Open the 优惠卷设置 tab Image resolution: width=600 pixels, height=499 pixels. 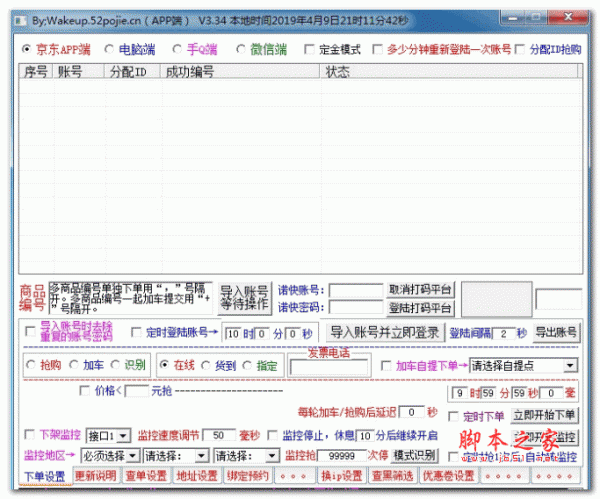coord(448,476)
